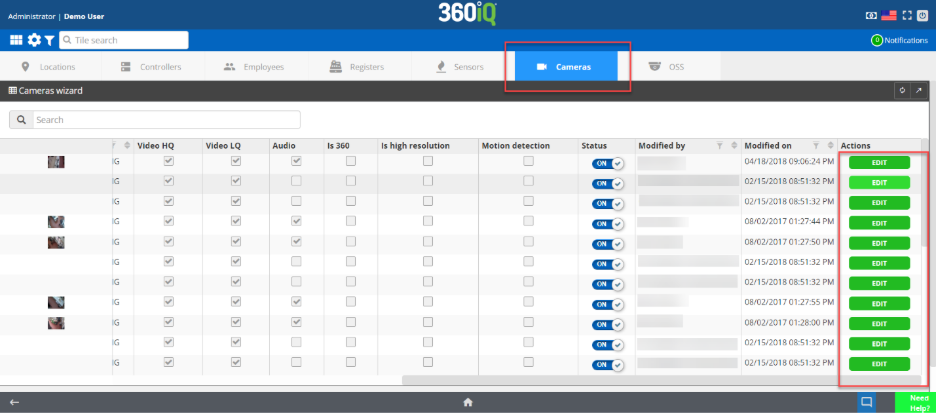Viewport: 936px width, 414px height.
Task: Open the US flag language selector
Action: click(888, 16)
